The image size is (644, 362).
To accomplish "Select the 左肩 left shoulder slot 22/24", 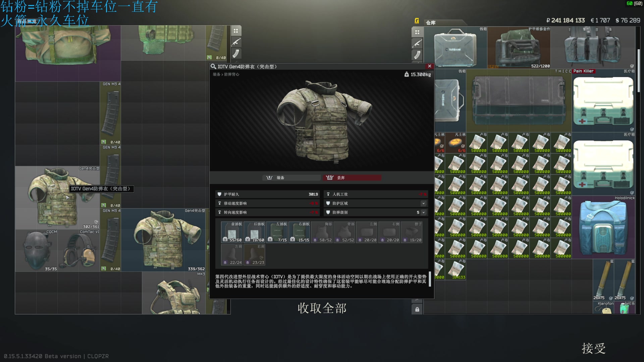I will coord(232,254).
